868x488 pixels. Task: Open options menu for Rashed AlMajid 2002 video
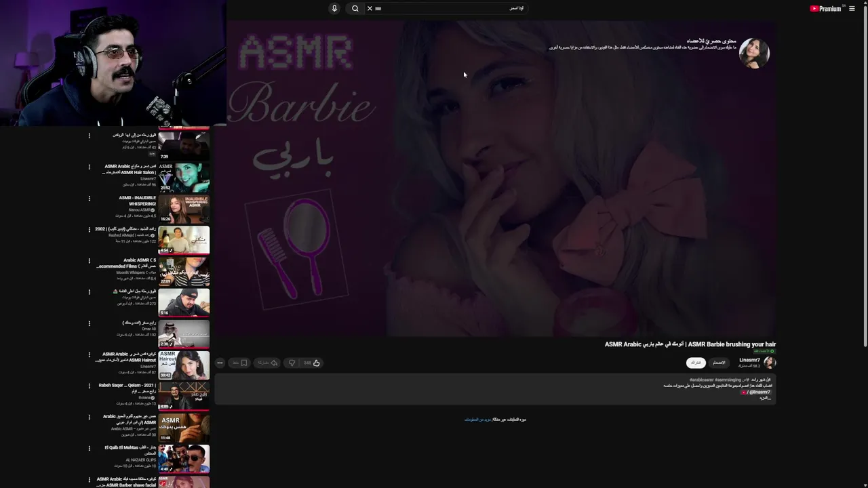point(89,229)
